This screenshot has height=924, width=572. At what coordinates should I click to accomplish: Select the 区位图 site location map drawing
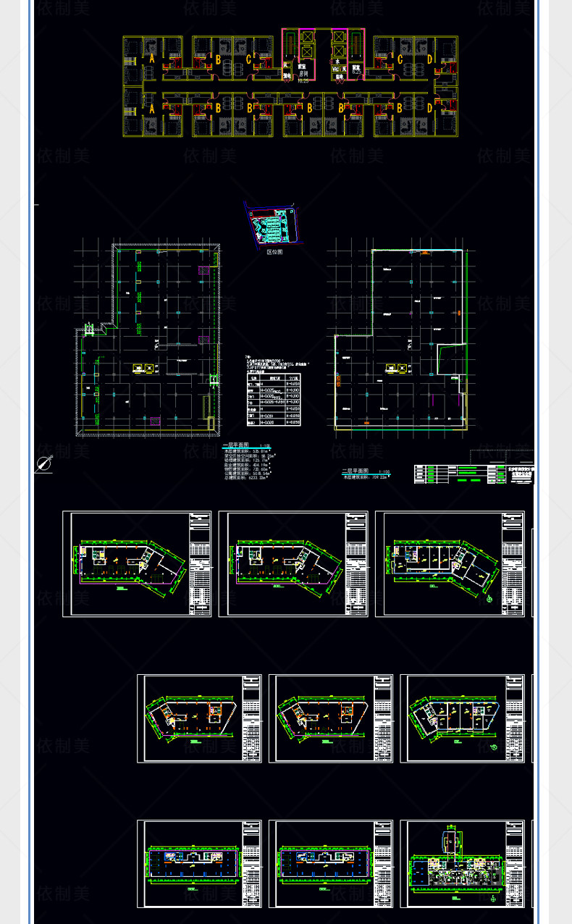272,224
